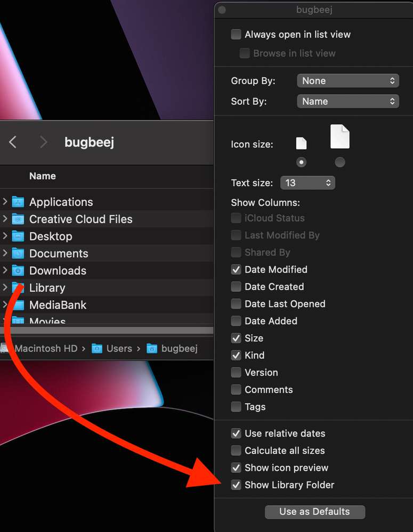The height and width of the screenshot is (532, 413).
Task: Select the Desktop folder icon
Action: tap(18, 236)
